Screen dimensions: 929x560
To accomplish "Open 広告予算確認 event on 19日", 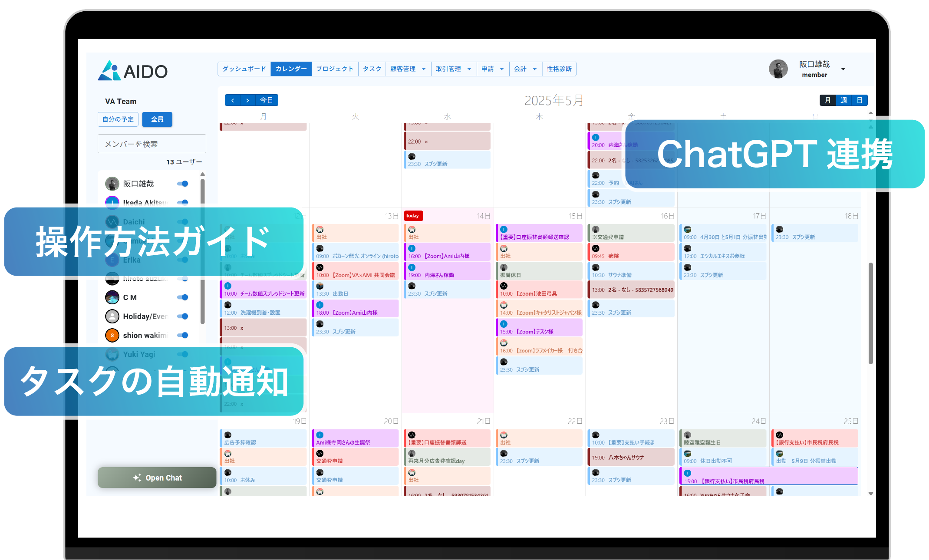I will pos(263,438).
